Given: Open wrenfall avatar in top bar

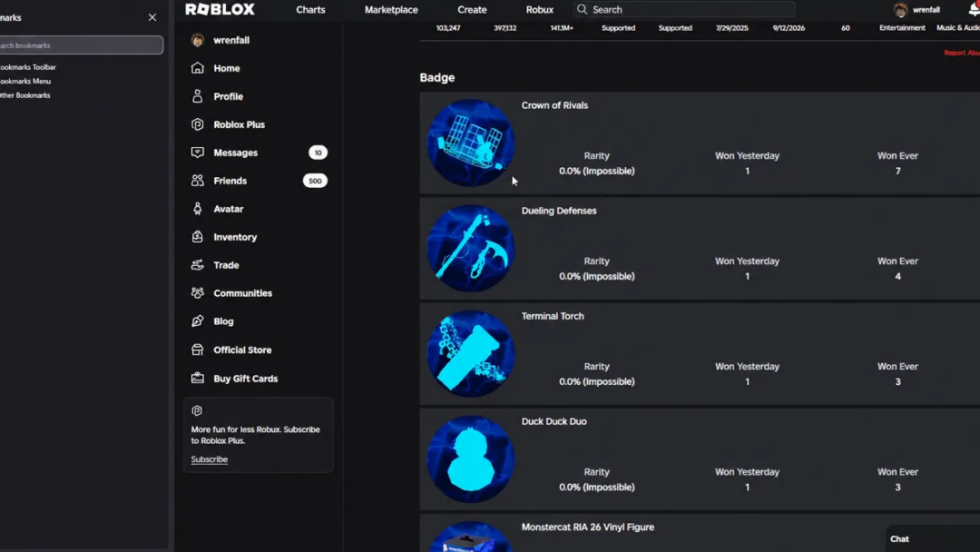Looking at the screenshot, I should click(900, 9).
